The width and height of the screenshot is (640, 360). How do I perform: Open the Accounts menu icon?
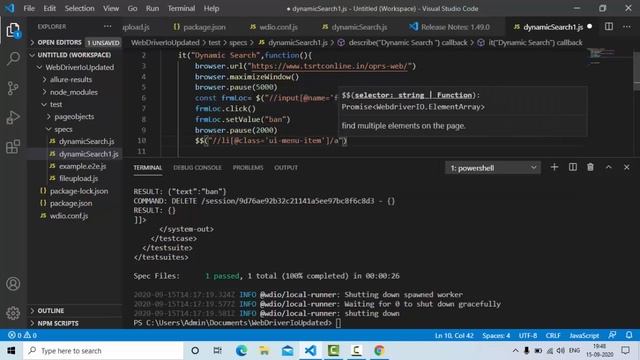tap(13, 284)
